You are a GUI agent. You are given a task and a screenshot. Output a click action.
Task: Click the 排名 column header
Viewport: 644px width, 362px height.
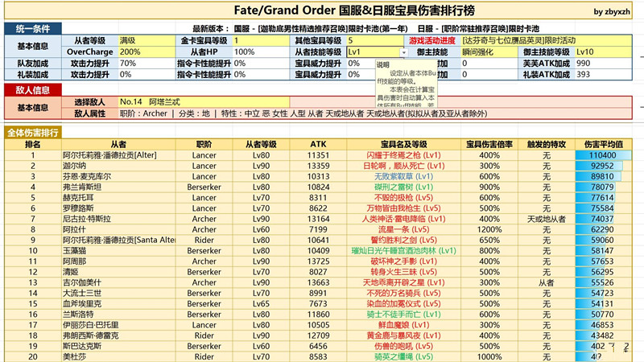(x=33, y=145)
